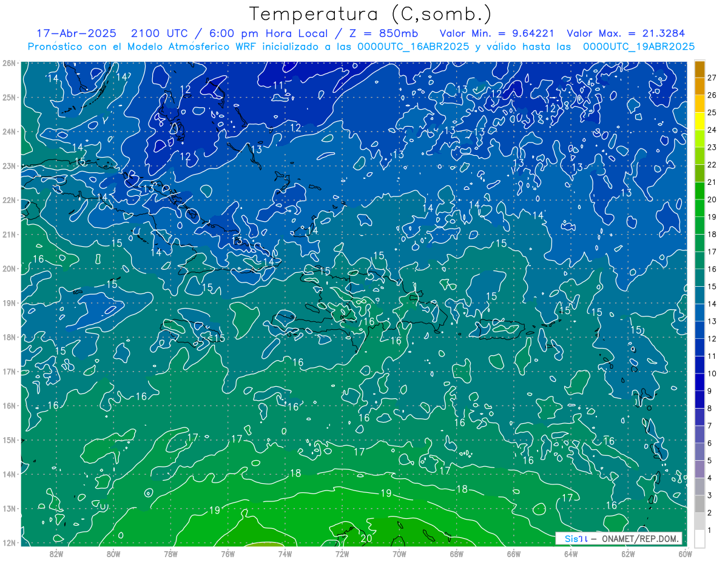Image resolution: width=728 pixels, height=562 pixels.
Task: Click the color scale number '21'
Action: pyautogui.click(x=712, y=182)
